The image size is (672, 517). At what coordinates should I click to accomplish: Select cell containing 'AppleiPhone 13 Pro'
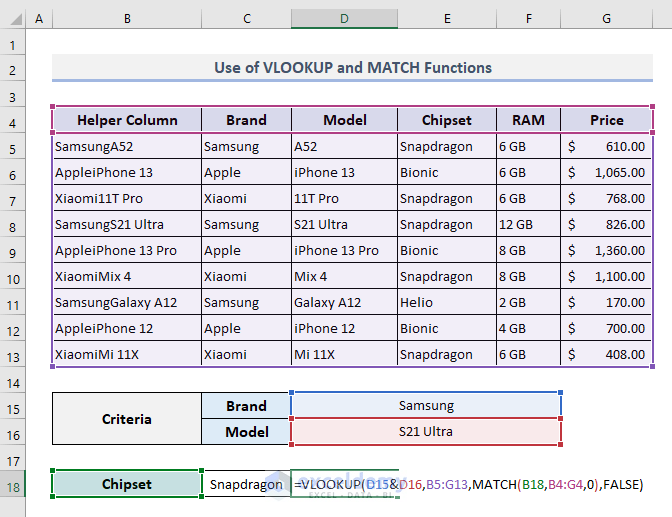tap(127, 250)
